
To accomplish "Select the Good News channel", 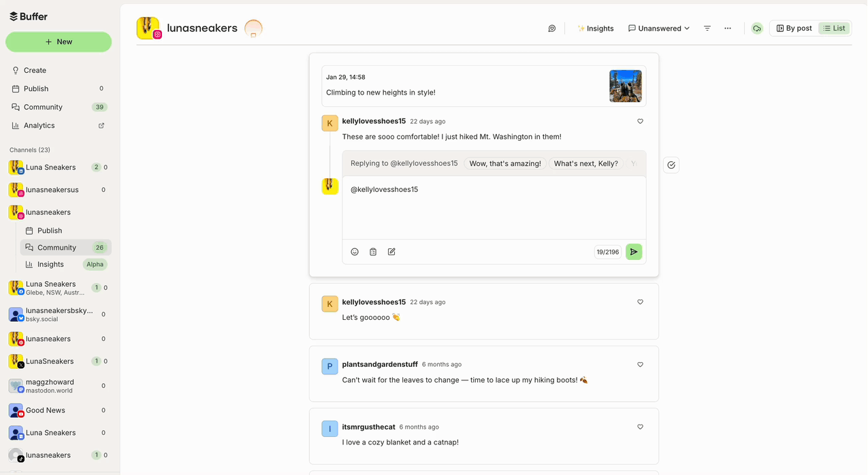I will pyautogui.click(x=59, y=410).
